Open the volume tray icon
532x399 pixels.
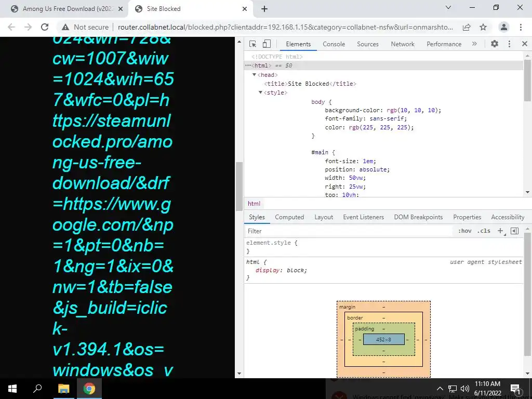[465, 389]
